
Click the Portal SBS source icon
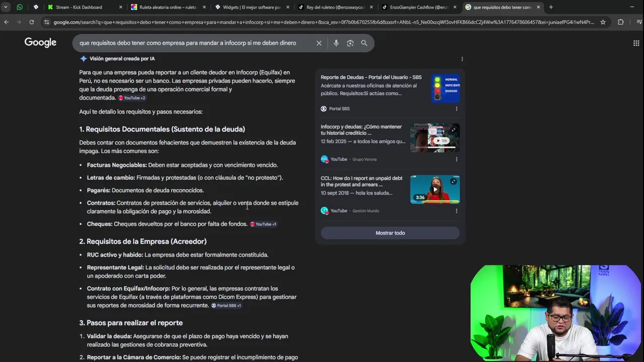click(x=324, y=109)
